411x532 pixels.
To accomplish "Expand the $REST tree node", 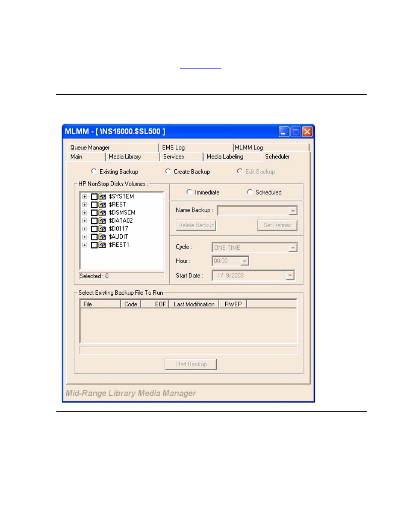I will tap(85, 205).
